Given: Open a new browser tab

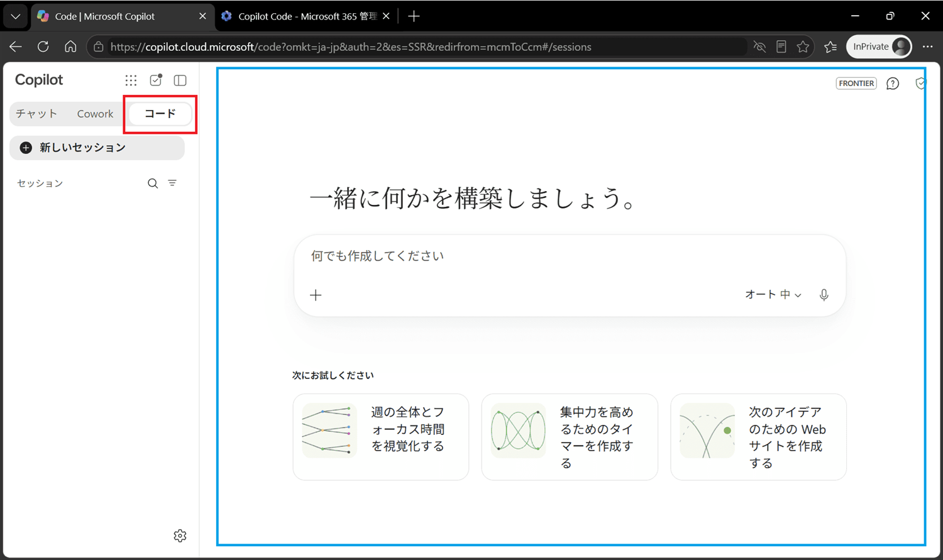Looking at the screenshot, I should point(414,16).
